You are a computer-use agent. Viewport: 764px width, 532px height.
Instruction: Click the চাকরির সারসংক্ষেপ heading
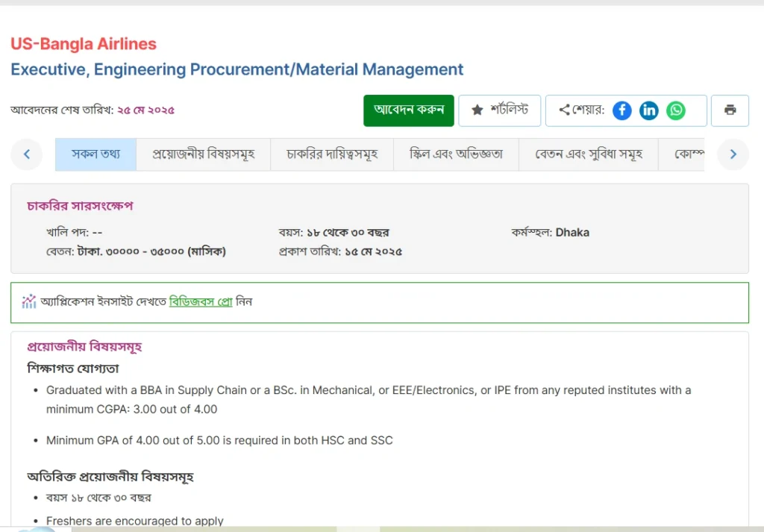(x=80, y=206)
